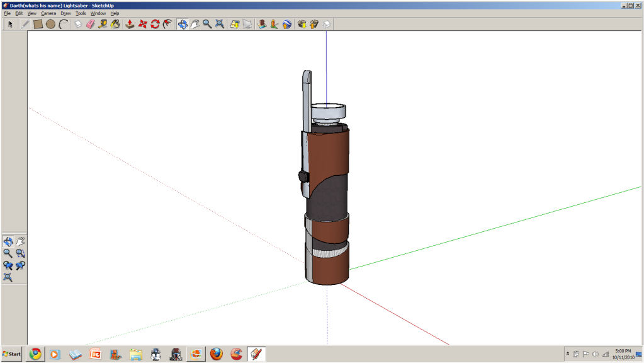Click the Next view icon
This screenshot has width=644, height=363.
[x=20, y=265]
